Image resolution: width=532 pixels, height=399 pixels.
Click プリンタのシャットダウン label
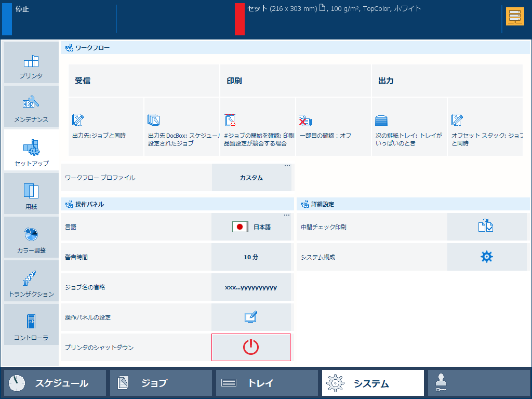(x=99, y=348)
